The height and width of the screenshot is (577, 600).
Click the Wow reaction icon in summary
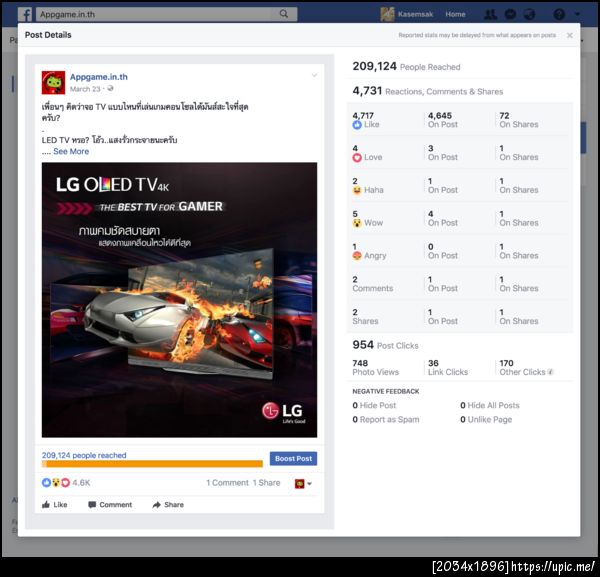[56, 483]
